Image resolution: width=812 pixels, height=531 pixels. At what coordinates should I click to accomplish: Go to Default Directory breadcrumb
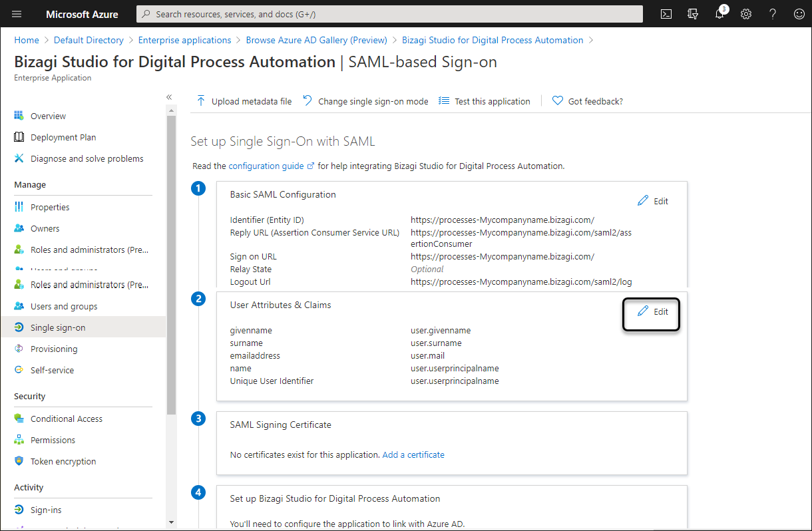[89, 40]
